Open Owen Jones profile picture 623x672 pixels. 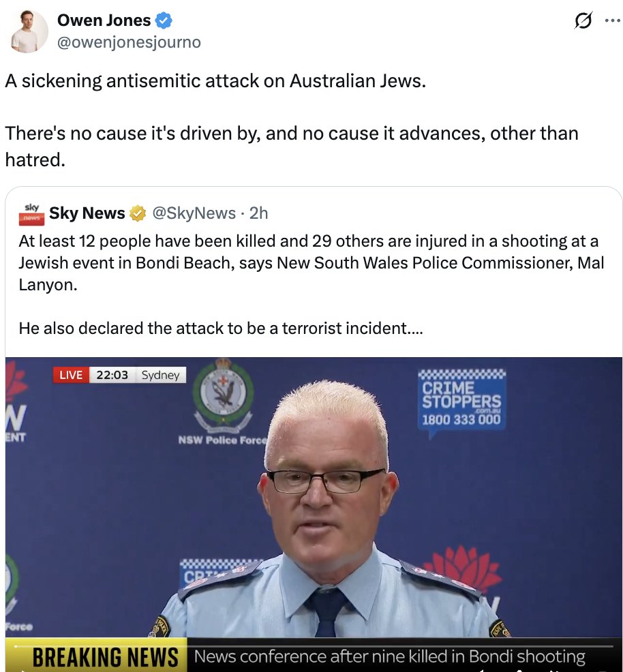pyautogui.click(x=28, y=31)
